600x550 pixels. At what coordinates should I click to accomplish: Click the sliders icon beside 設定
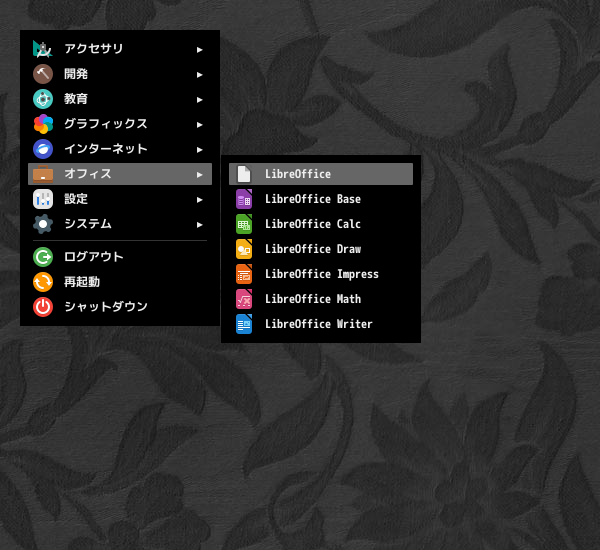point(43,199)
